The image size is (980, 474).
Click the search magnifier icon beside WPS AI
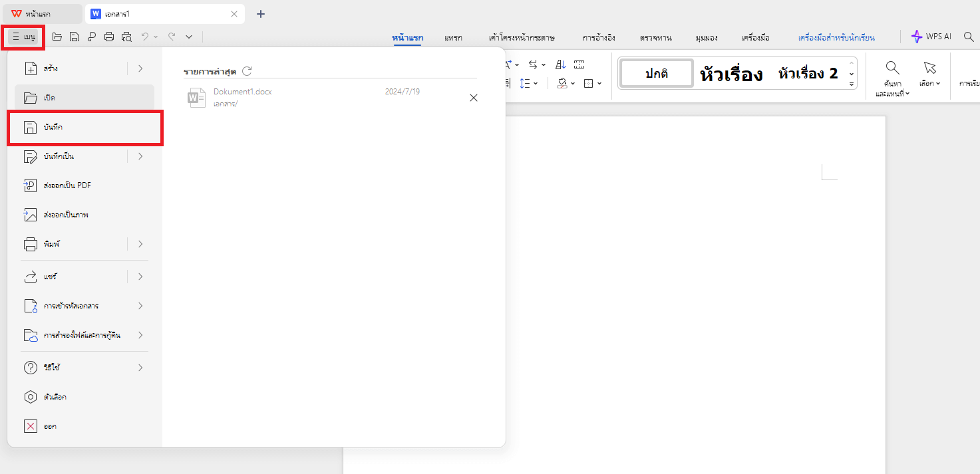pos(969,37)
